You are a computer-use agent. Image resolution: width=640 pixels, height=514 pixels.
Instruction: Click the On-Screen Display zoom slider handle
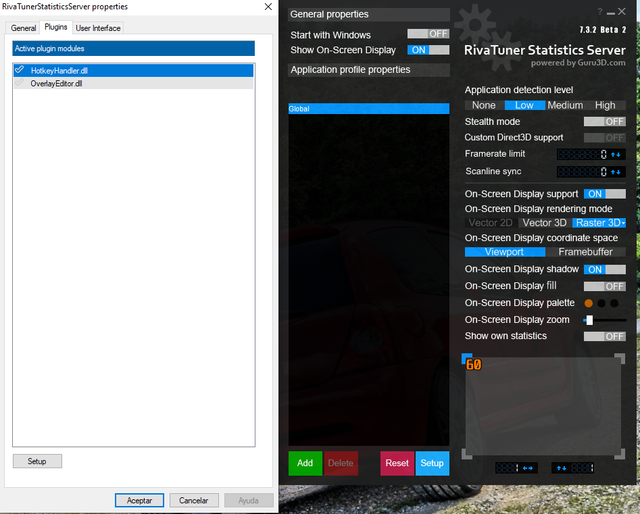point(590,320)
